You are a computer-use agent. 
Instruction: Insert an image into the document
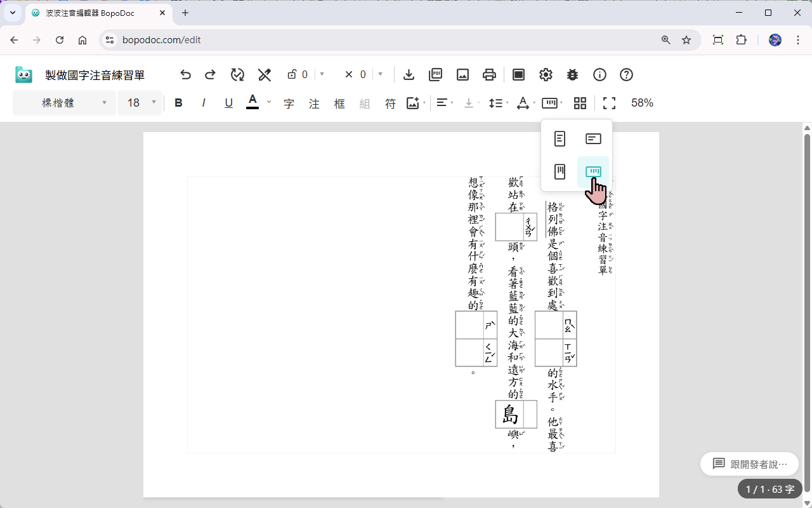click(x=462, y=74)
